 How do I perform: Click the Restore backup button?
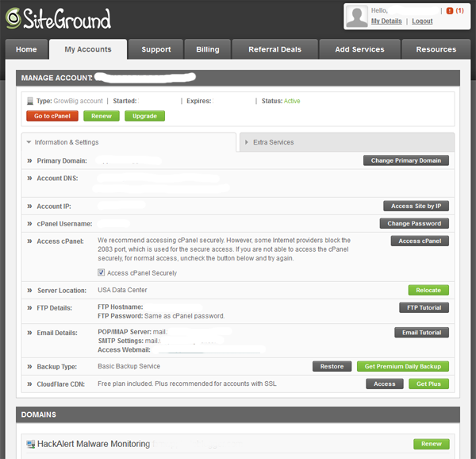(332, 366)
